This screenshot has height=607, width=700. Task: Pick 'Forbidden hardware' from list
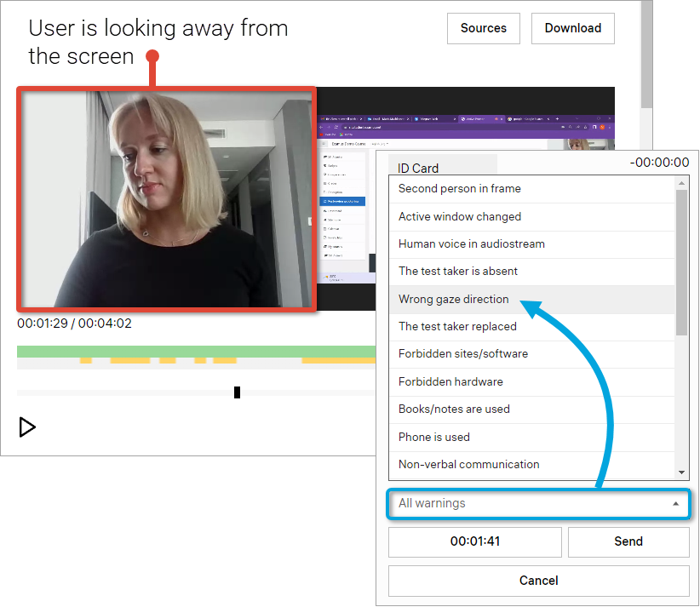click(450, 381)
